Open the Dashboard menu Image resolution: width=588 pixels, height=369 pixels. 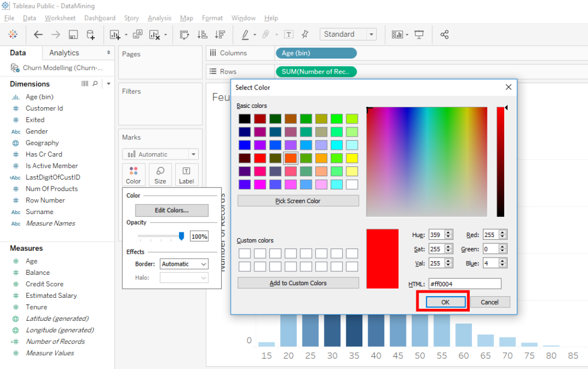pos(99,18)
